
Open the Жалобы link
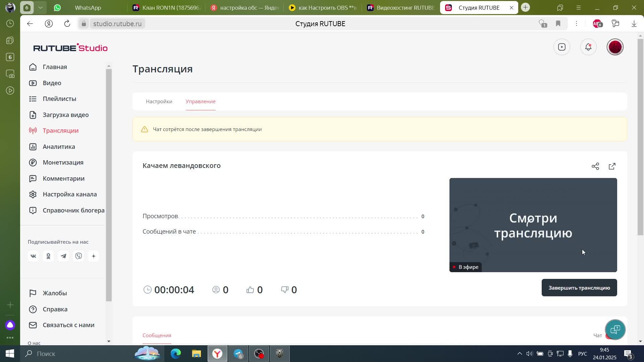tap(48, 293)
